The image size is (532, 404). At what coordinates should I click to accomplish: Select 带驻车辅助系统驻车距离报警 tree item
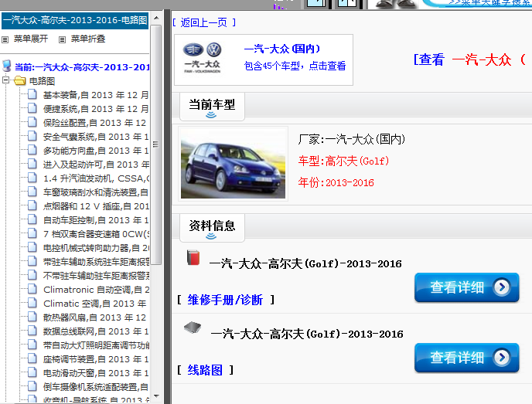pos(96,262)
